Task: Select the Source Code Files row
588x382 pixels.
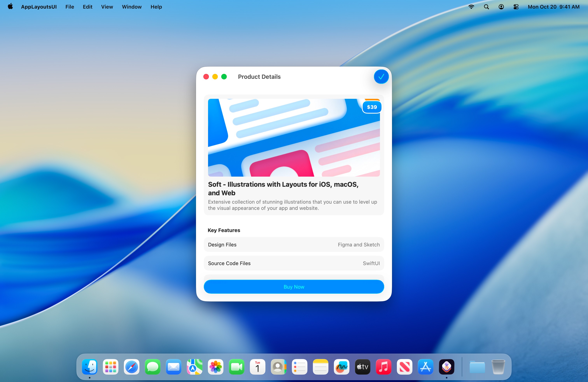Action: pyautogui.click(x=294, y=263)
